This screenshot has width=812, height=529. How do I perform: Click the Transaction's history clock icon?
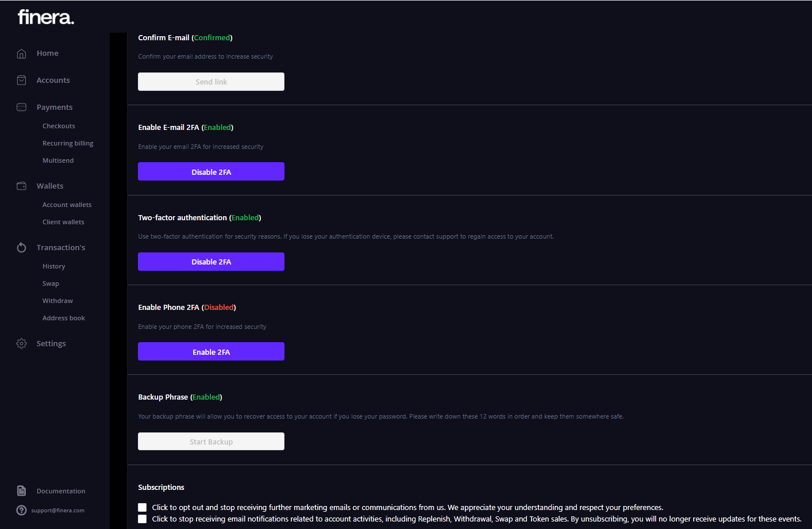(22, 248)
